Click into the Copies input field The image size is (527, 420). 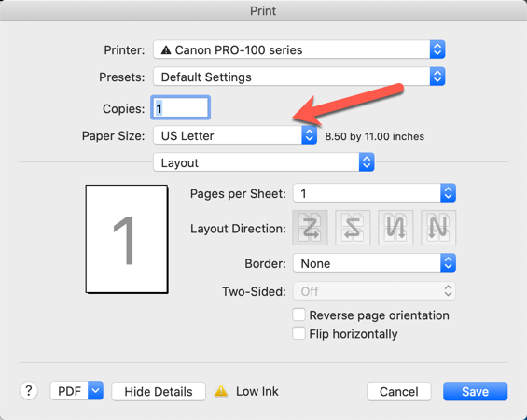(181, 108)
